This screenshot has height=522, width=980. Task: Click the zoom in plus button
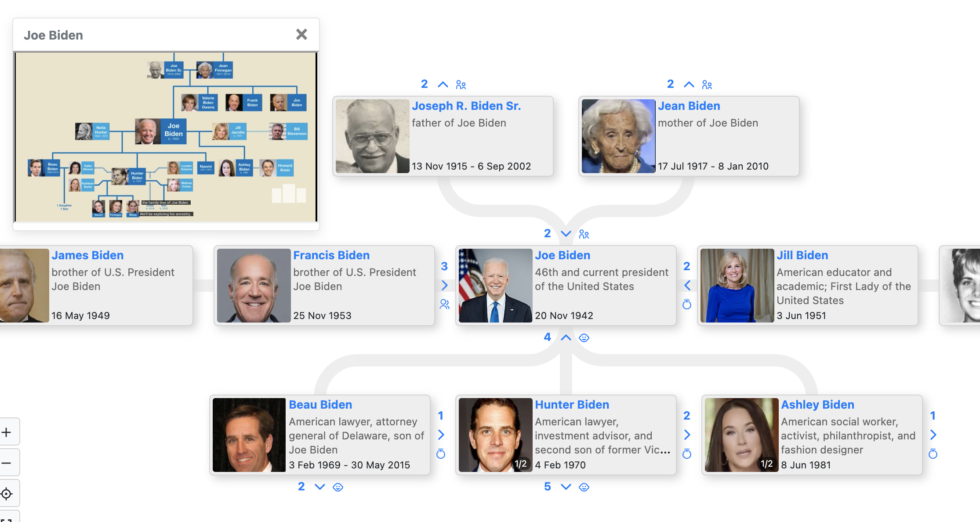pyautogui.click(x=7, y=432)
